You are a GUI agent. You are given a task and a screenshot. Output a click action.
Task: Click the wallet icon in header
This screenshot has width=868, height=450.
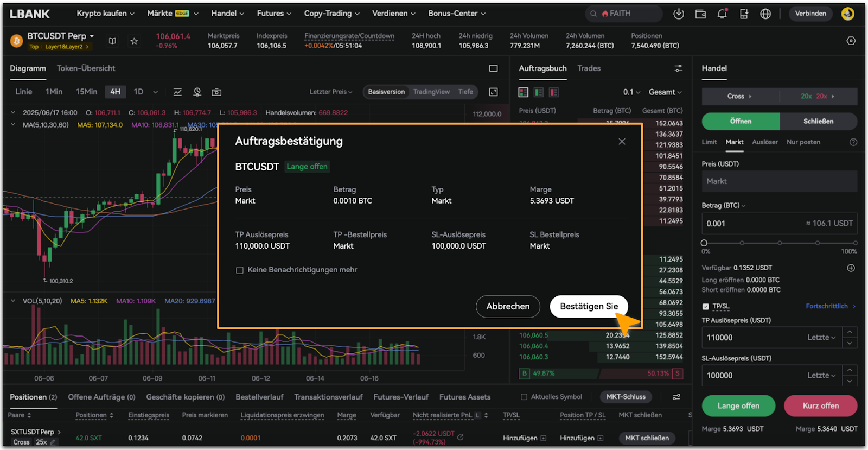click(700, 14)
